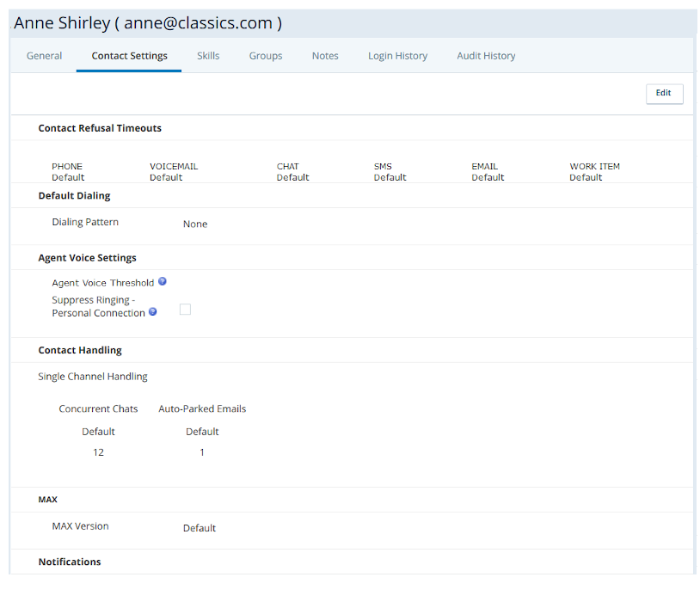Image resolution: width=700 pixels, height=608 pixels.
Task: Click the Edit button
Action: point(664,93)
